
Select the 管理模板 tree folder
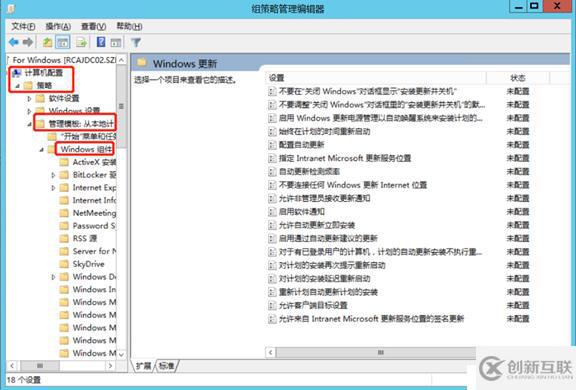pyautogui.click(x=81, y=124)
